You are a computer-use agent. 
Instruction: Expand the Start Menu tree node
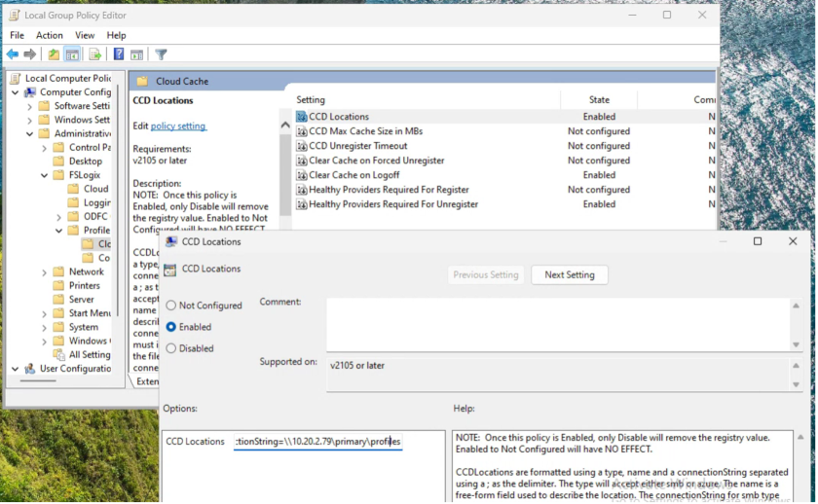click(x=45, y=313)
